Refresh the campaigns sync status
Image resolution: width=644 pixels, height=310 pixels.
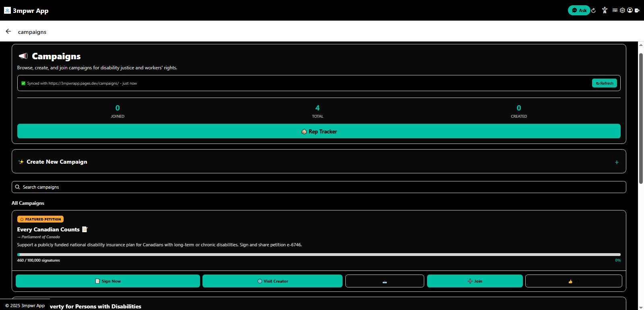tap(604, 83)
